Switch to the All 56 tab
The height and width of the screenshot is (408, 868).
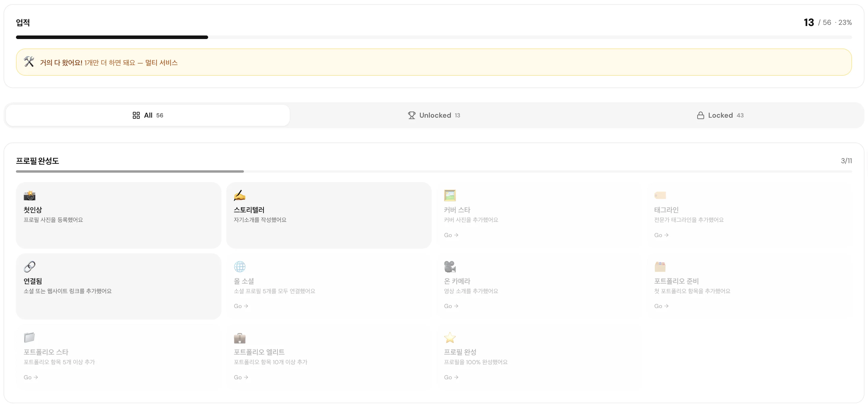pos(148,115)
